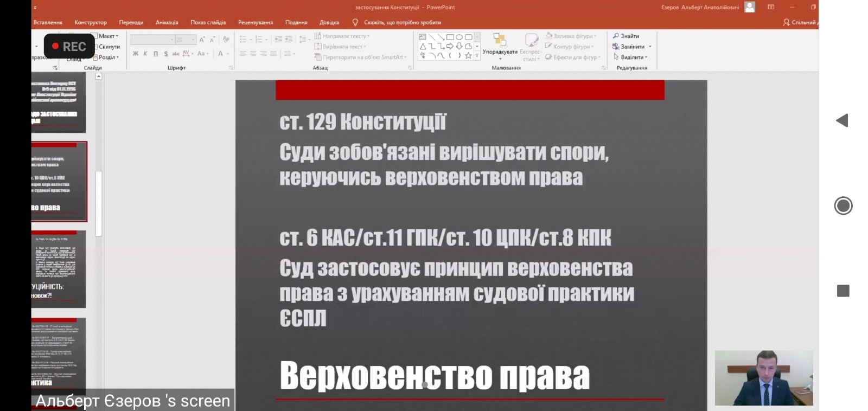
Task: Select the five-point star shape
Action: tap(468, 55)
